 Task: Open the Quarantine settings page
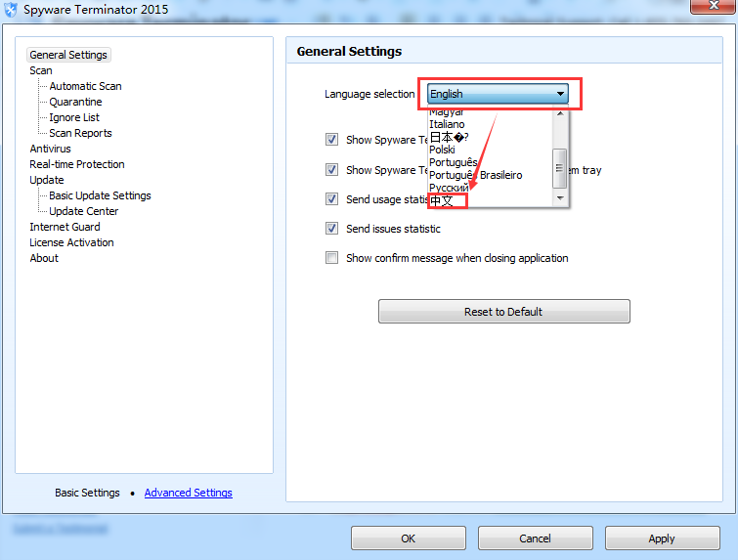(x=75, y=102)
